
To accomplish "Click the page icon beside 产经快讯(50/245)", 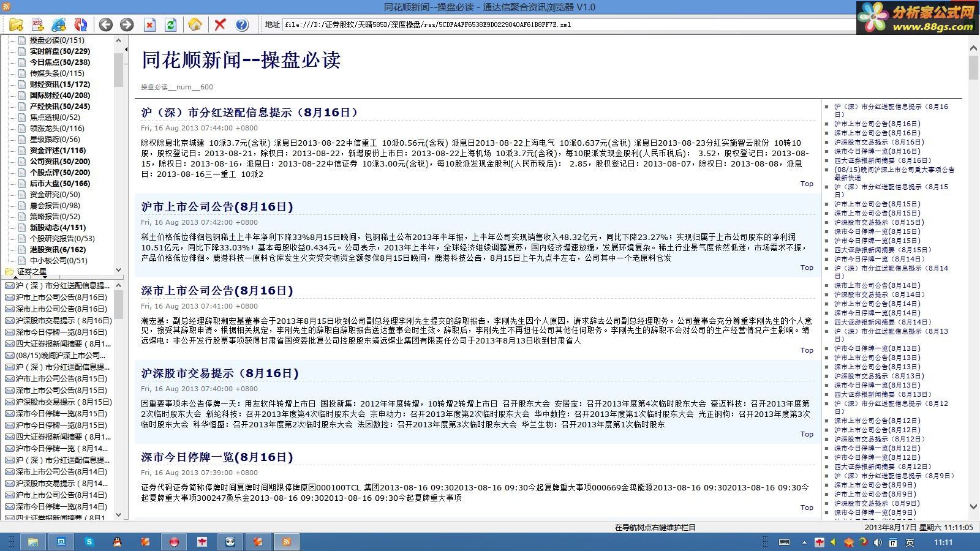I will (22, 107).
